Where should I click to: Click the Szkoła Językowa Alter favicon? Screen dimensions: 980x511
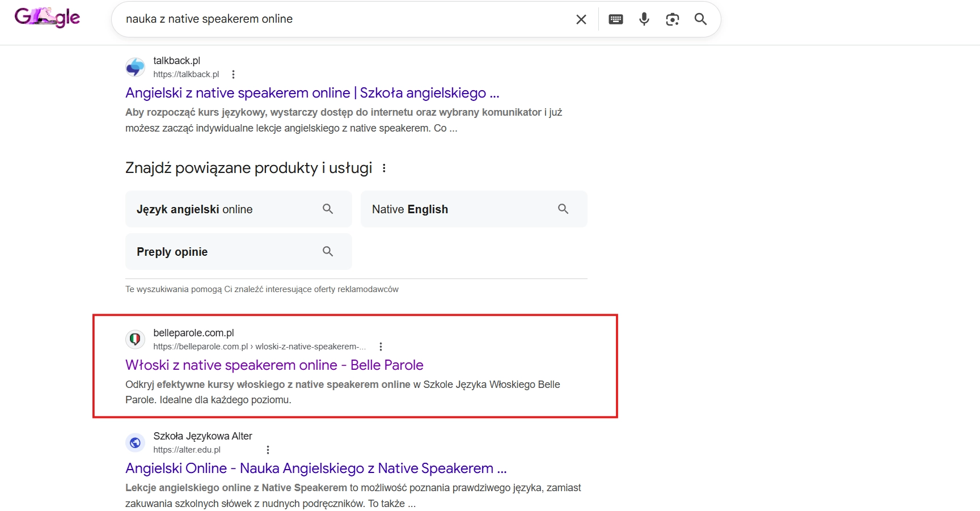(x=135, y=442)
